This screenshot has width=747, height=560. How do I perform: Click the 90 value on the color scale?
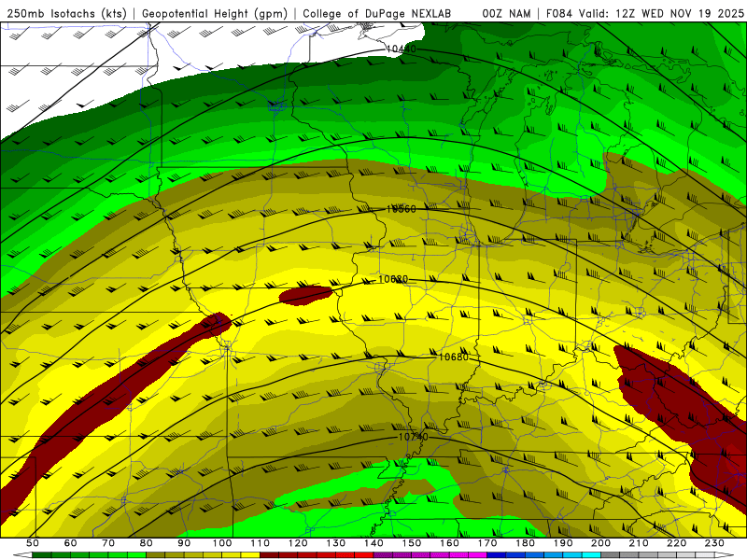pyautogui.click(x=184, y=543)
